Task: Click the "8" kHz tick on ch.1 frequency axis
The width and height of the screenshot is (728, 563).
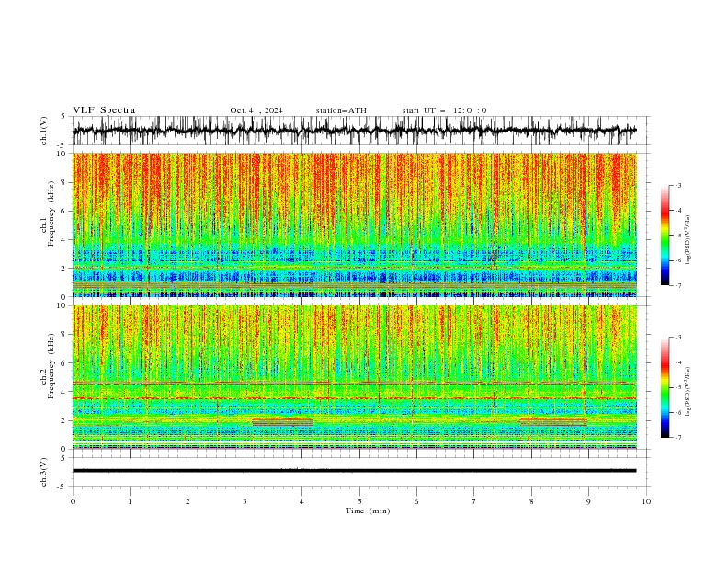Action: (x=63, y=182)
